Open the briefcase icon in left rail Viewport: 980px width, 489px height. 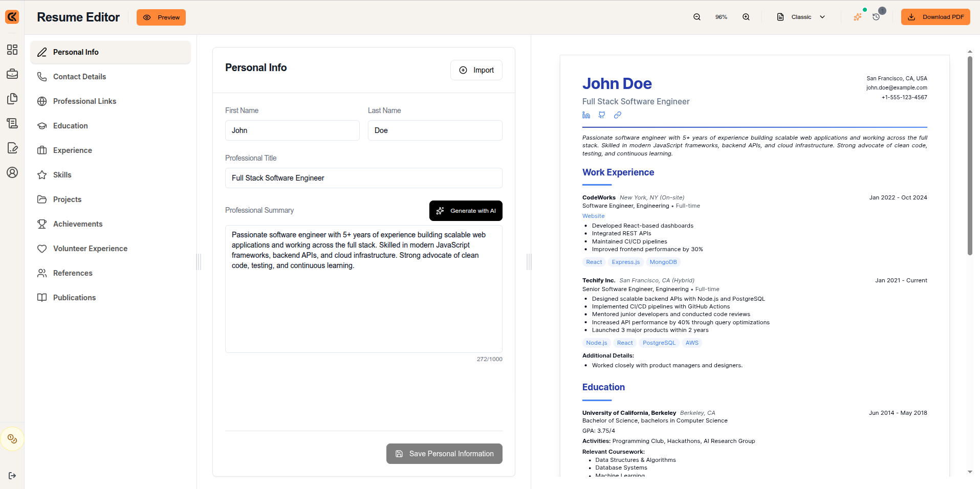point(12,74)
